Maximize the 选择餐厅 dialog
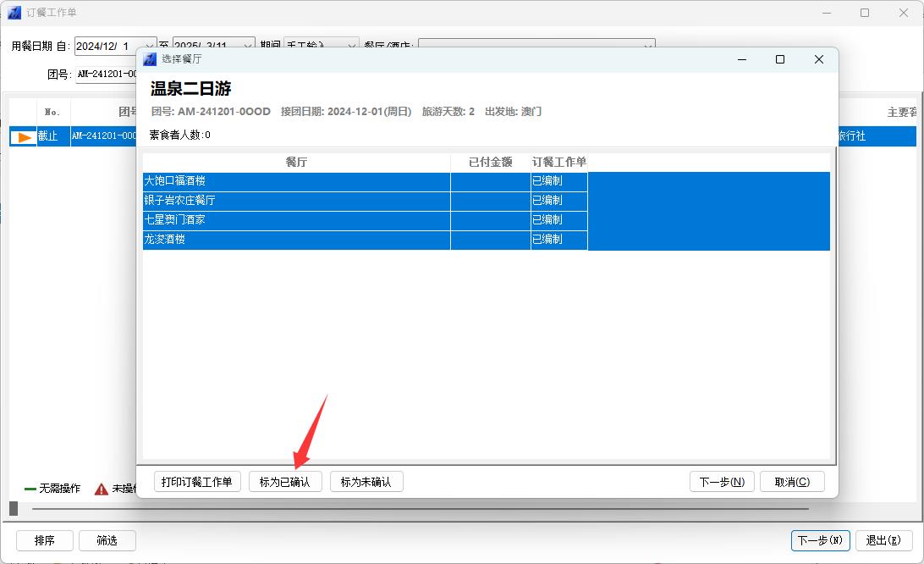Image resolution: width=924 pixels, height=564 pixels. 780,59
